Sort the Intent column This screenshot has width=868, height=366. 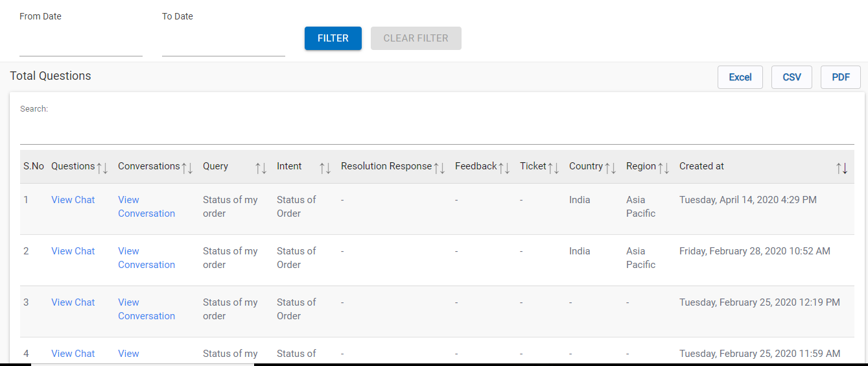click(x=325, y=168)
